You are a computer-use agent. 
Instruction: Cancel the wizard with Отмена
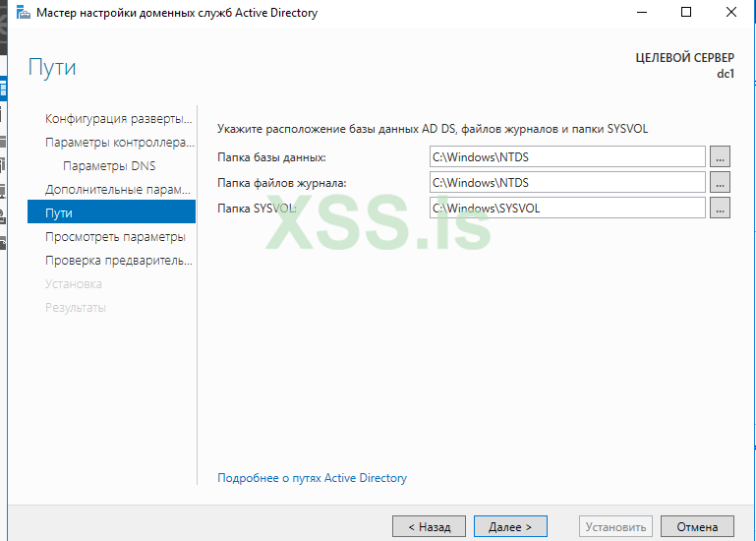tap(697, 527)
